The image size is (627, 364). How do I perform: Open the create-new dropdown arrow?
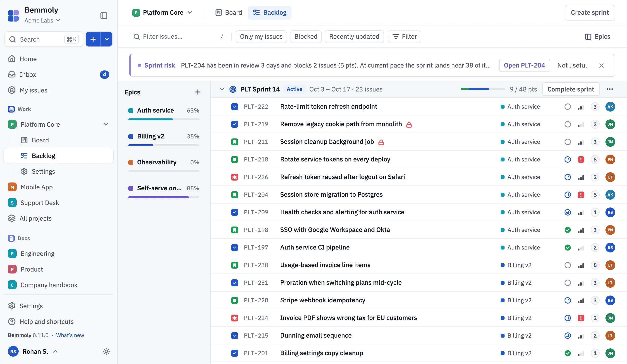pos(107,39)
